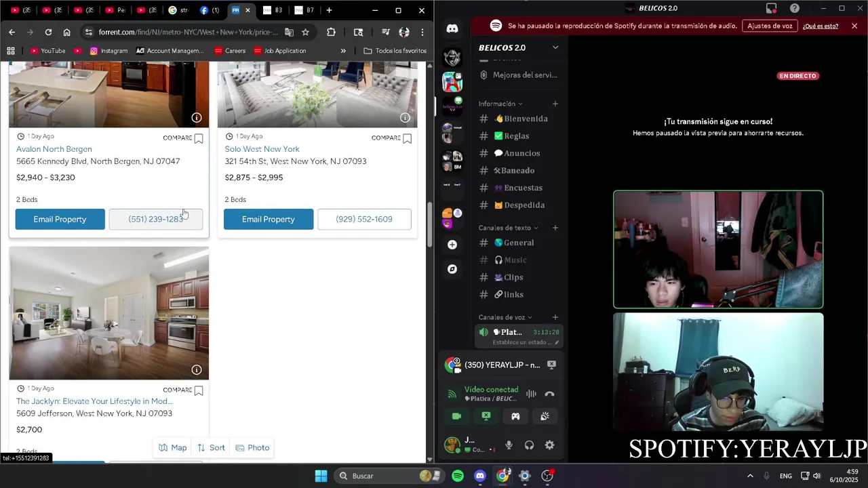
Task: Open a new Chrome tab
Action: click(329, 10)
